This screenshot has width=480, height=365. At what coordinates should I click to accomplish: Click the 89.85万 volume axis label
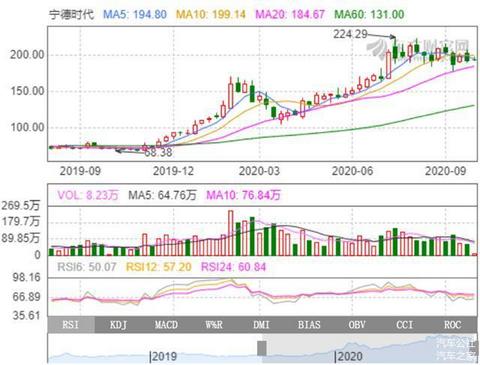(21, 238)
